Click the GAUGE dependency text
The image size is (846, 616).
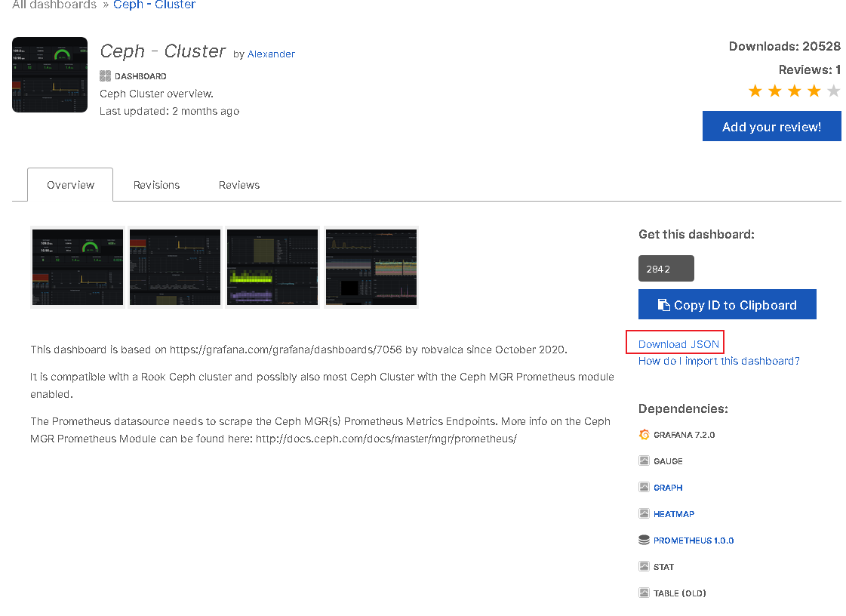coord(668,461)
